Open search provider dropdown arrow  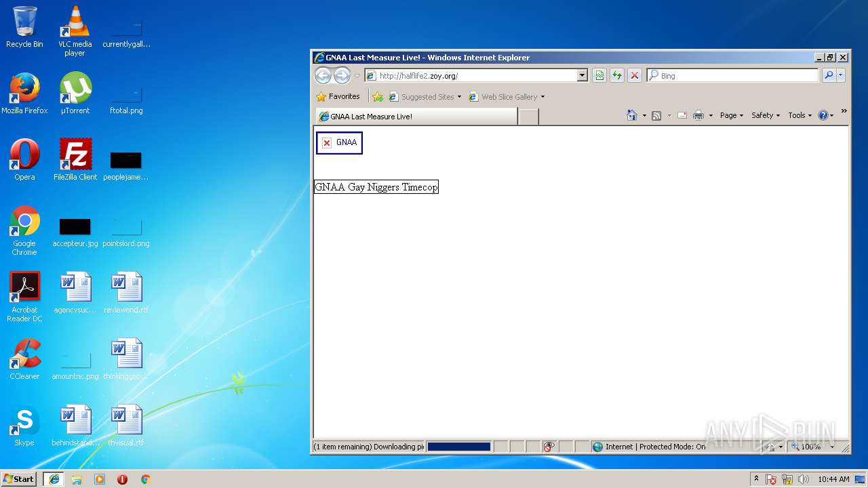coord(841,76)
